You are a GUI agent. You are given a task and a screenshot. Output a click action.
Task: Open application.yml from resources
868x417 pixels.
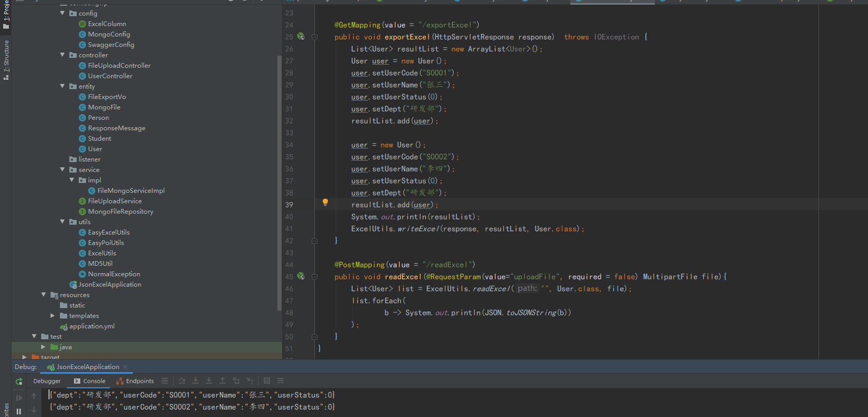click(92, 326)
